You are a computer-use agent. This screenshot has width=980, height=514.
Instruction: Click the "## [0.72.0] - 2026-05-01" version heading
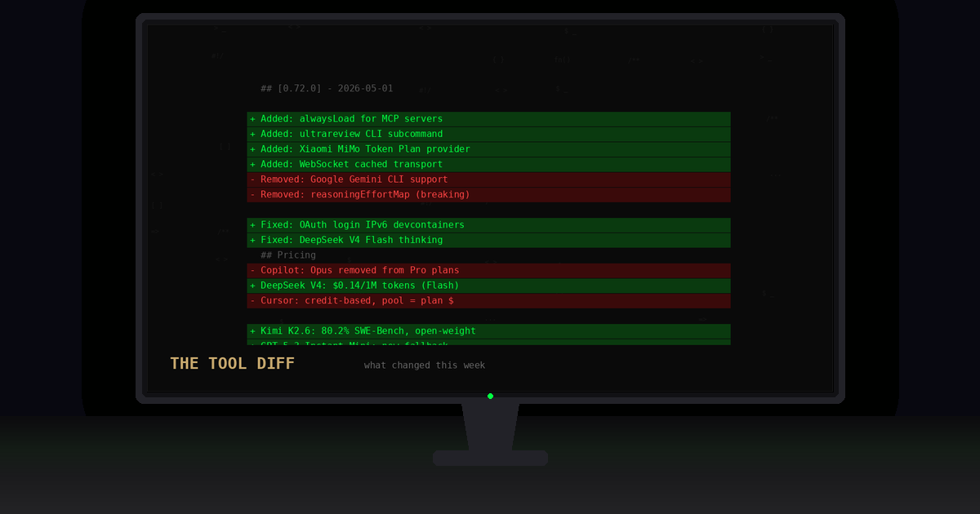(327, 88)
